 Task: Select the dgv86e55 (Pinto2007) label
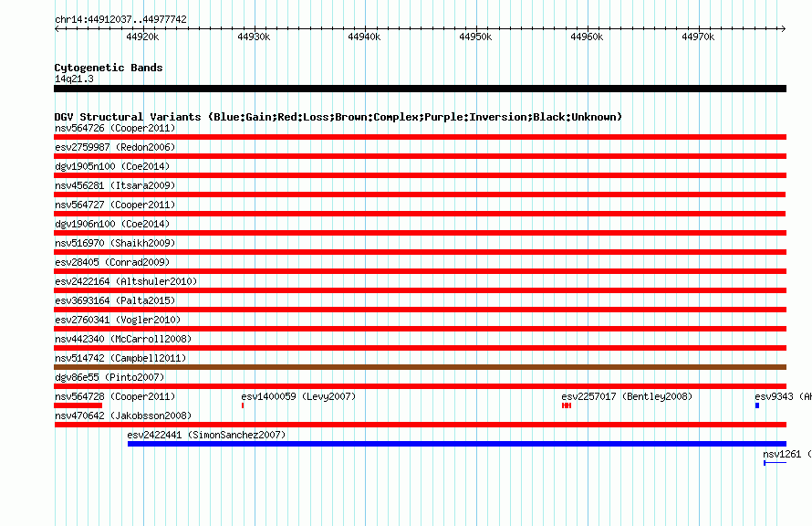pos(109,377)
